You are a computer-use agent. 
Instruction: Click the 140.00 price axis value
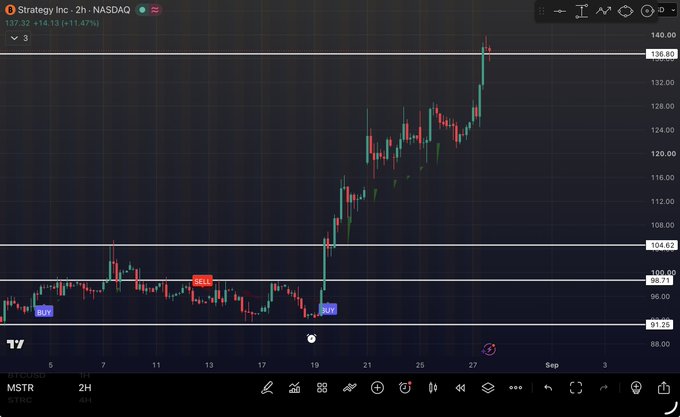[663, 35]
